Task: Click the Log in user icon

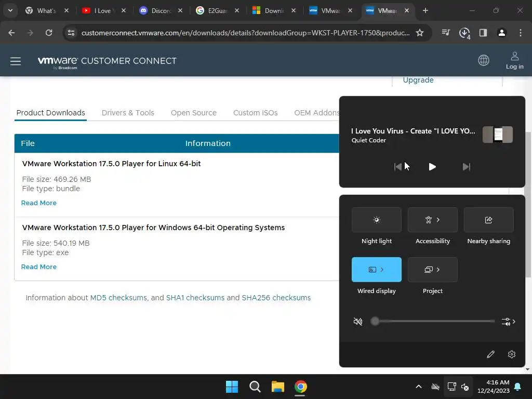Action: pos(514,60)
